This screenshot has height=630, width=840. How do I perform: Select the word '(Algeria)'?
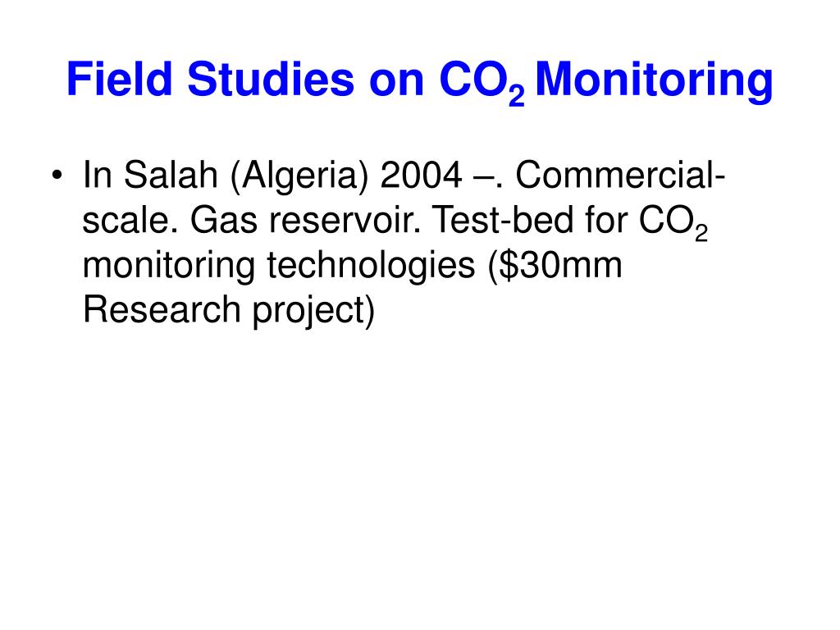(x=299, y=177)
